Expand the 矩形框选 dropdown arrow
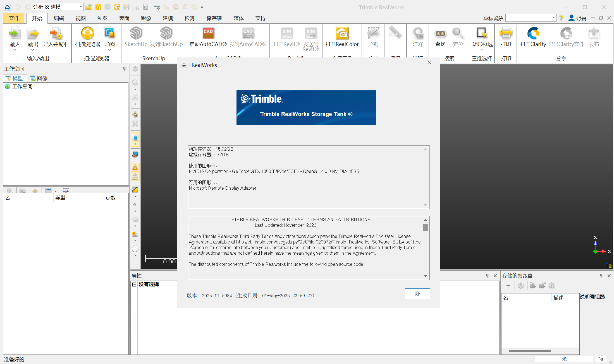 tap(482, 50)
